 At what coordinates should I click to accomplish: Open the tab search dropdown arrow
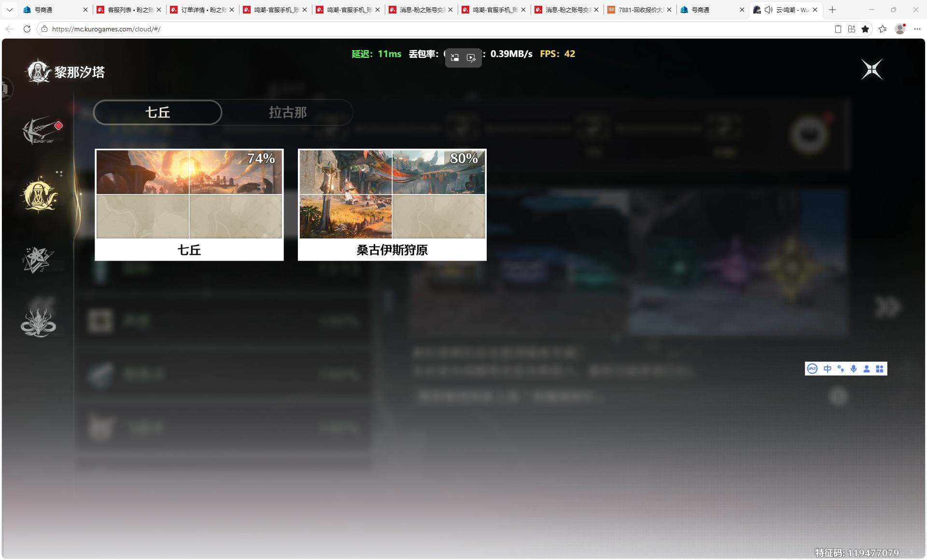click(10, 10)
